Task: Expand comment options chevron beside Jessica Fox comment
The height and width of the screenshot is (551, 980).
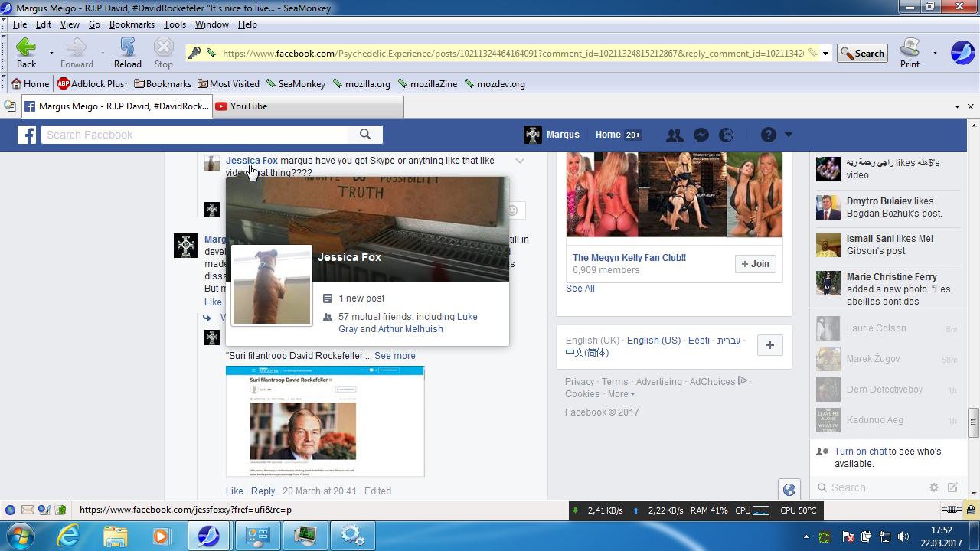Action: pos(520,161)
